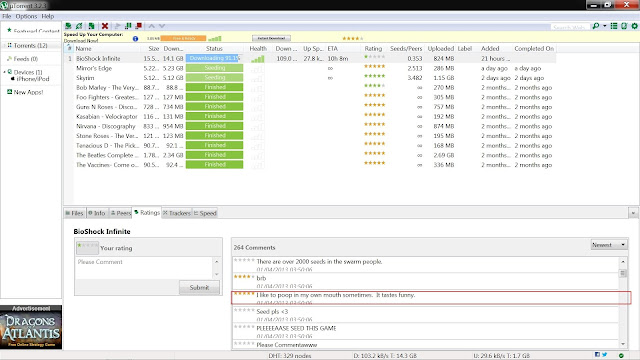Click the Please Comment text field

[x=144, y=267]
